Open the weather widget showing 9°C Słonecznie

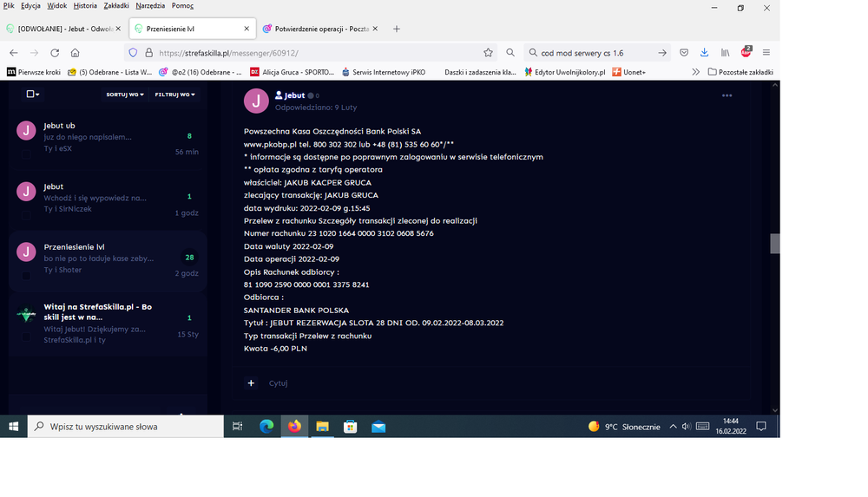[624, 426]
